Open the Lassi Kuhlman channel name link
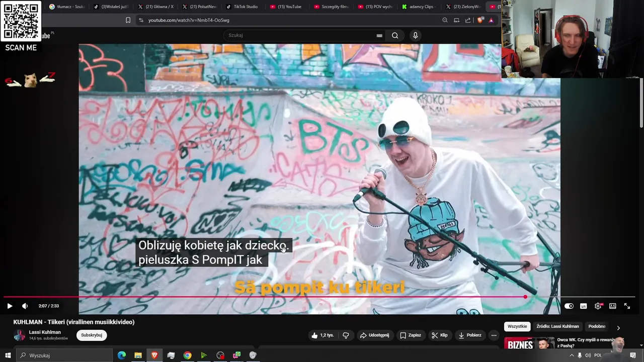The height and width of the screenshot is (362, 644). pyautogui.click(x=45, y=332)
